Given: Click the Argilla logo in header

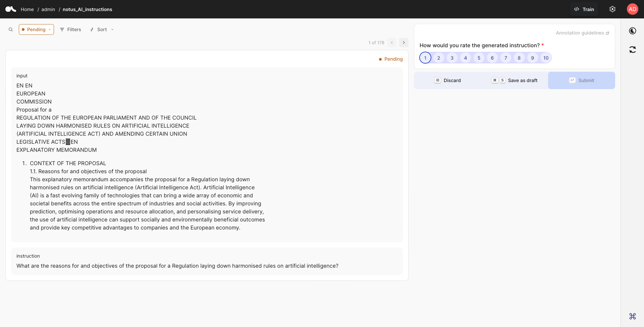Looking at the screenshot, I should (11, 9).
